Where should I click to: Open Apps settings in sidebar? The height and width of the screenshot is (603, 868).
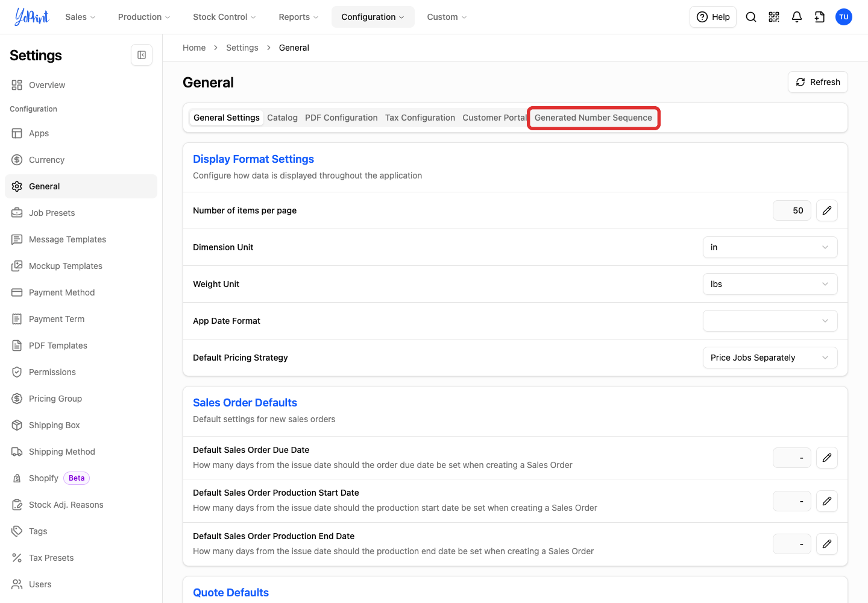(x=81, y=133)
